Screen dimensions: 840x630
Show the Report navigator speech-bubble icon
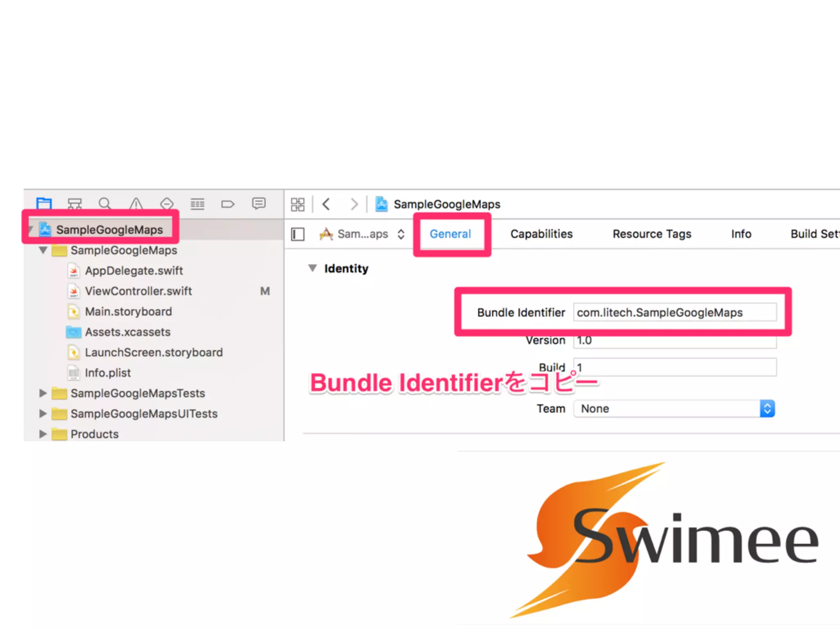(x=259, y=203)
